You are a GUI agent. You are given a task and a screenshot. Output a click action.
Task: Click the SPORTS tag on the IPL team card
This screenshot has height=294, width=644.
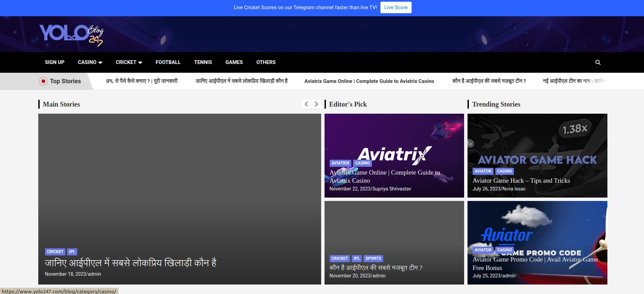[x=373, y=258]
